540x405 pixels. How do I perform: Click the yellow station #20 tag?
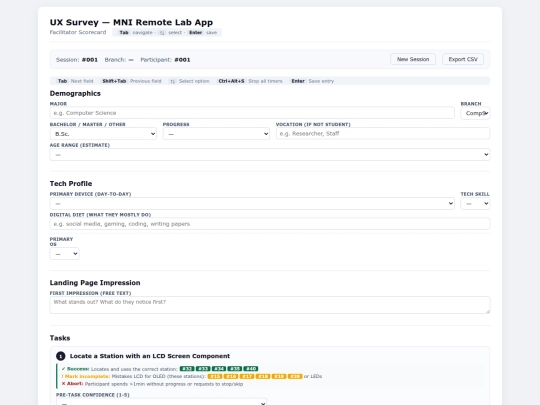(295, 376)
